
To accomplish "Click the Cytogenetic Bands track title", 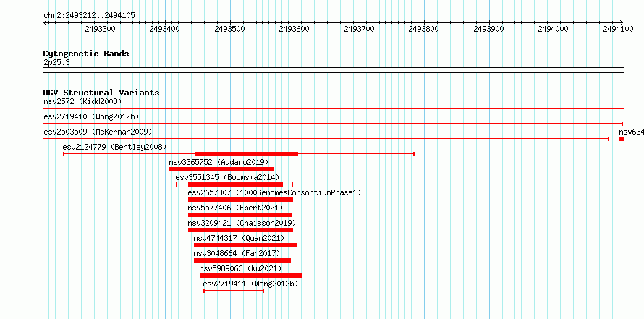I will click(86, 54).
